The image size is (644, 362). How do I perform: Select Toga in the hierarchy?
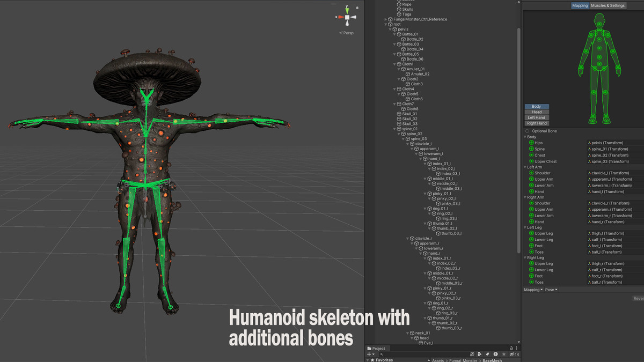pos(407,14)
